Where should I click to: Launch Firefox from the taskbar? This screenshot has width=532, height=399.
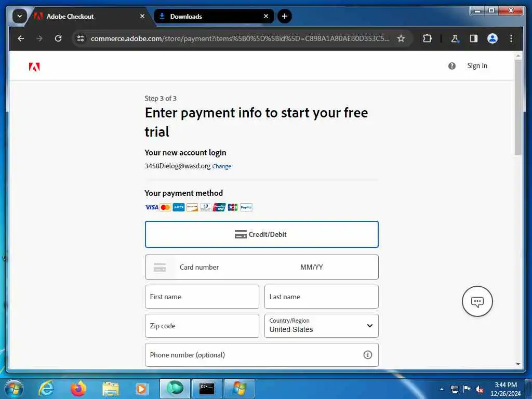(78, 389)
